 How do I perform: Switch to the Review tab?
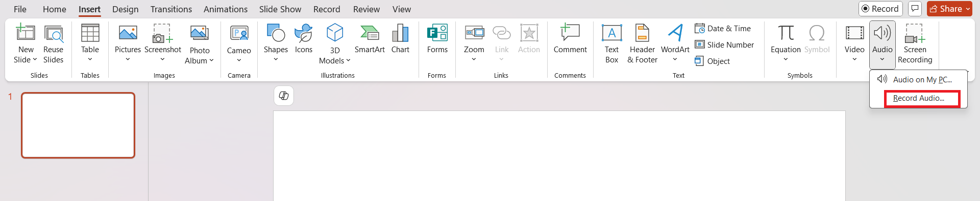(x=366, y=9)
